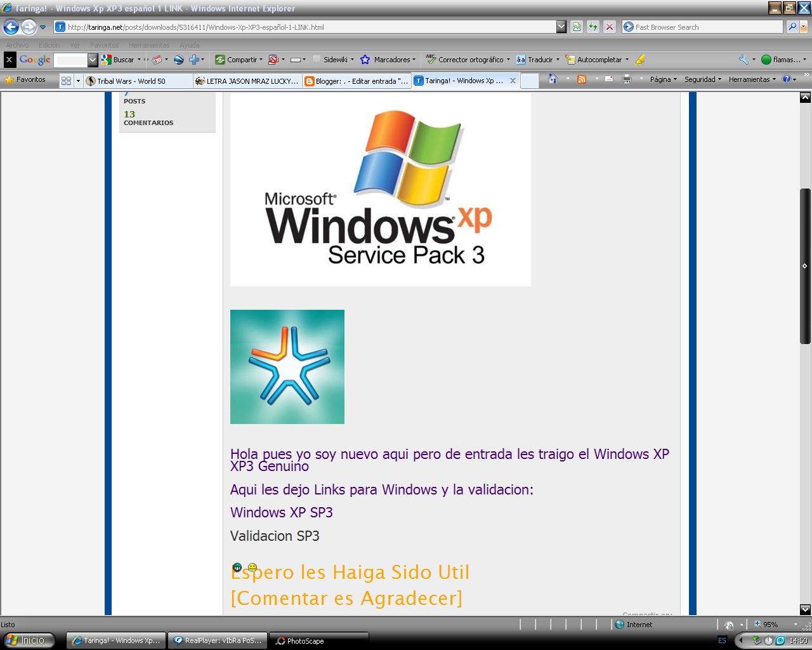Open a new blank tab
Viewport: 812px width, 650px height.
pyautogui.click(x=530, y=81)
